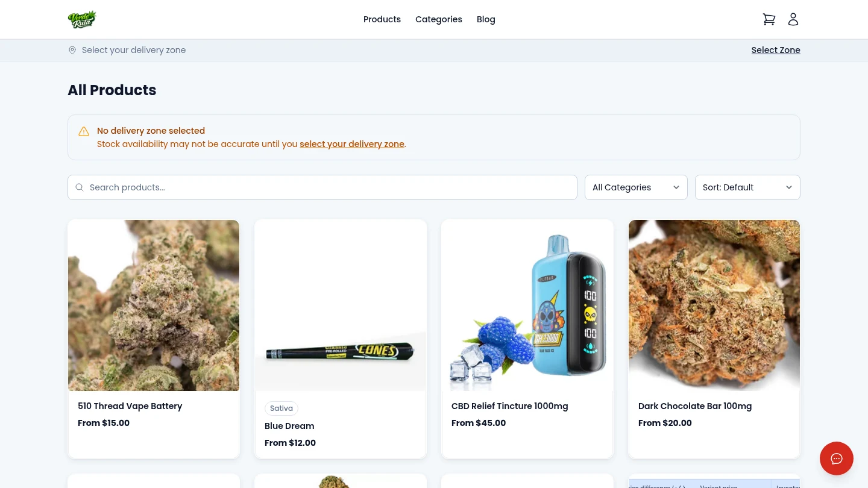The image size is (868, 488).
Task: Click the Verde Ruta logo
Action: click(x=83, y=19)
